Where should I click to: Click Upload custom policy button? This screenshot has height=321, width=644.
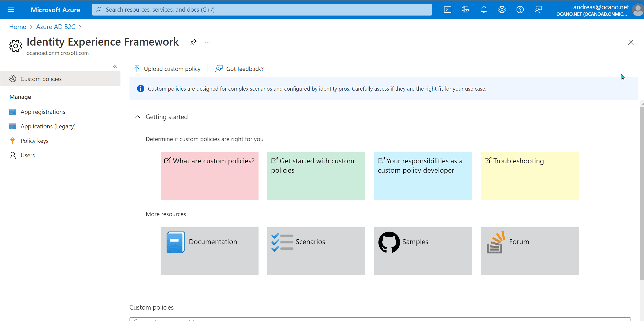pyautogui.click(x=167, y=69)
